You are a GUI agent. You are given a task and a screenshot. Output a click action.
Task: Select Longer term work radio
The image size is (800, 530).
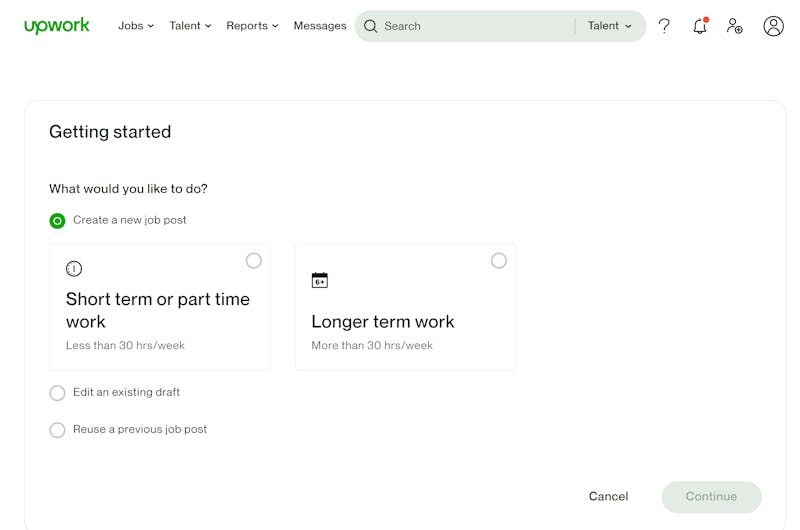coord(499,261)
